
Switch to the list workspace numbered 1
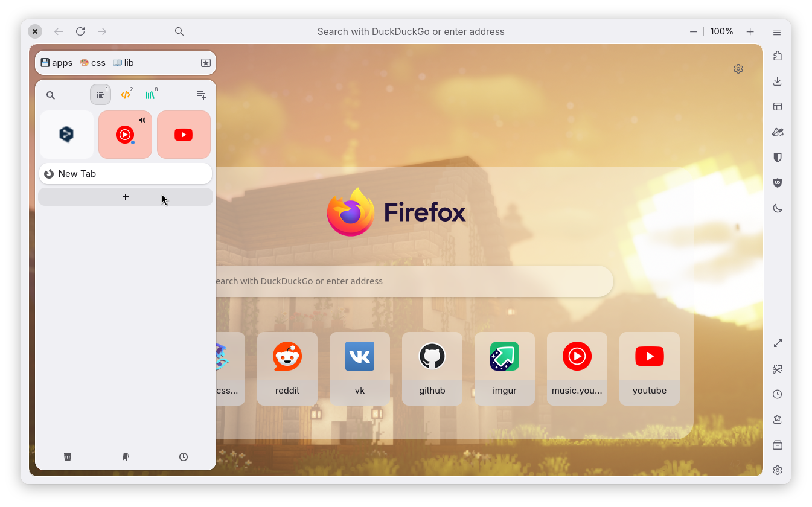(x=101, y=95)
